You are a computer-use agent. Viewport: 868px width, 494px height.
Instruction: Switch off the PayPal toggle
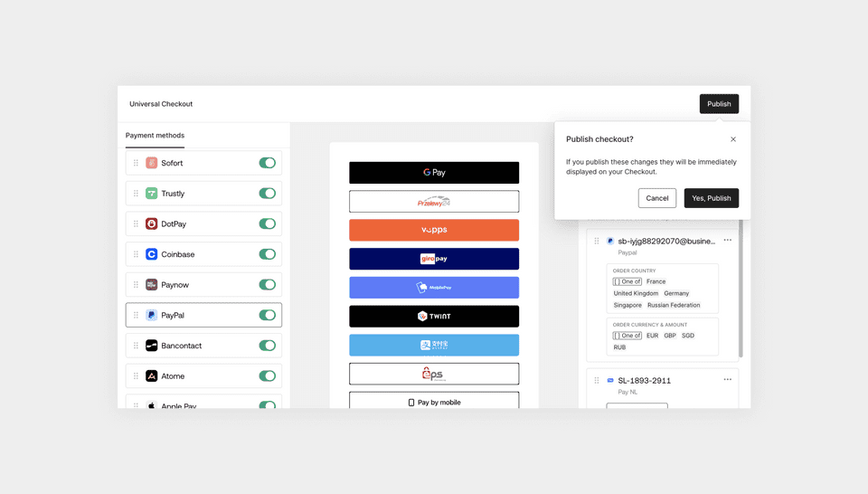click(268, 315)
